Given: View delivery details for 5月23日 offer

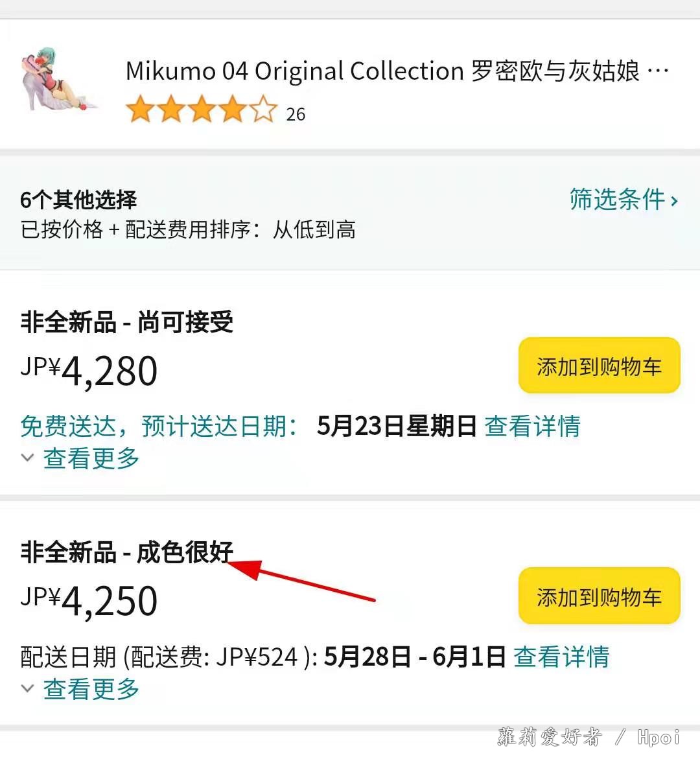Looking at the screenshot, I should pos(532,426).
